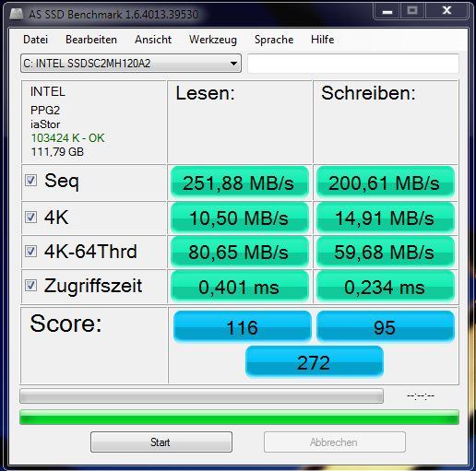Screen dimensions: 476x471
Task: Click the Start button
Action: [161, 442]
